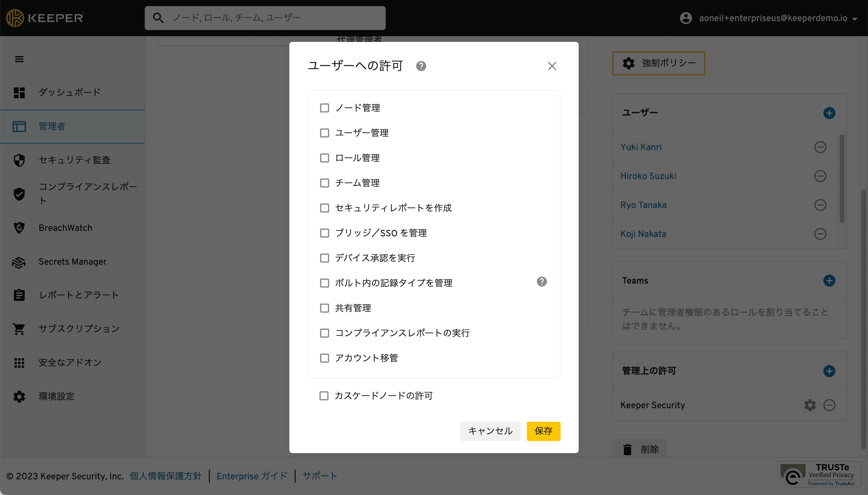Click the plus icon for 管理上の許可

[x=829, y=371]
